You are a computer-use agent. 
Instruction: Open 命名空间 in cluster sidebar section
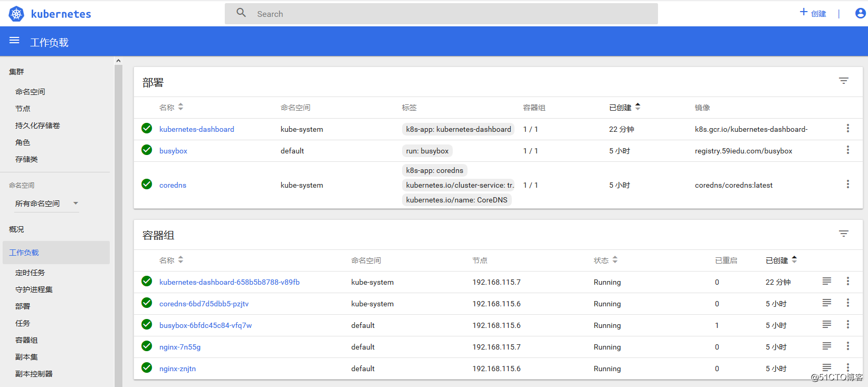pos(30,92)
